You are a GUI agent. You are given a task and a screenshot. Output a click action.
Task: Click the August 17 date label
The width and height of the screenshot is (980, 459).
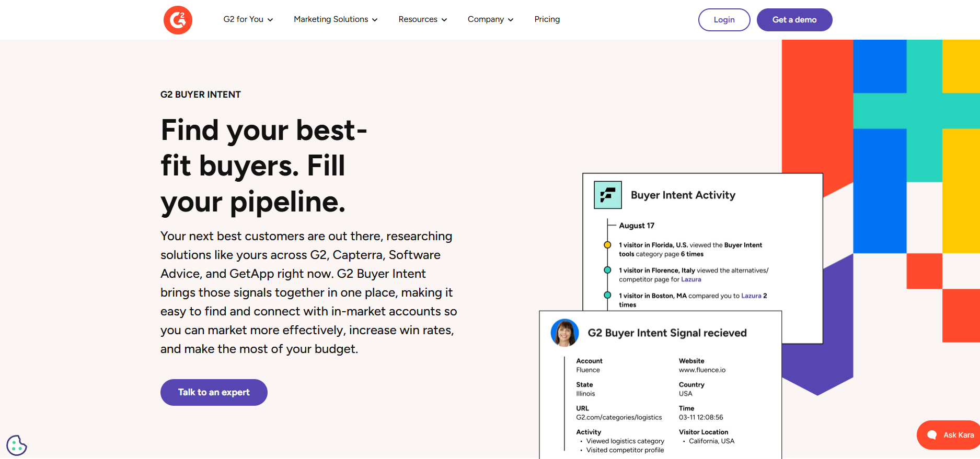click(637, 226)
